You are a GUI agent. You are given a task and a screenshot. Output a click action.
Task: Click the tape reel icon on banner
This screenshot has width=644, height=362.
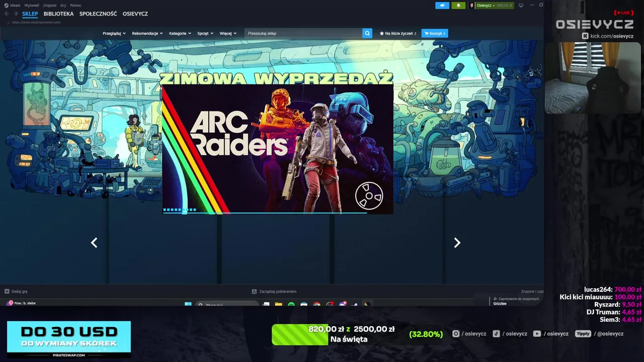(369, 196)
